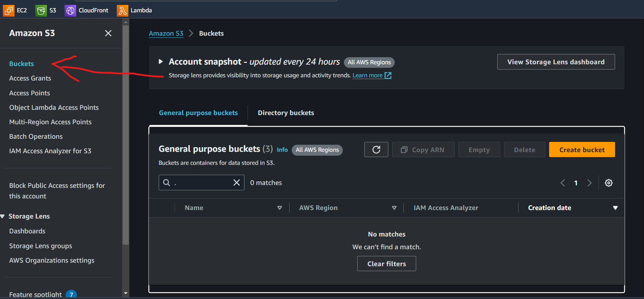Screen dimensions: 644x299
Task: Expand the Account snapshot section
Action: coord(161,62)
